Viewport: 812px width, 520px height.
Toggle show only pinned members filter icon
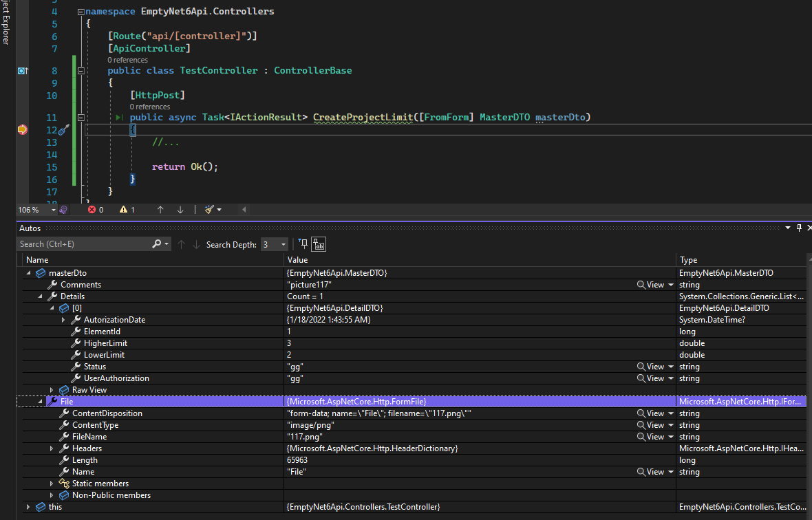pyautogui.click(x=303, y=243)
